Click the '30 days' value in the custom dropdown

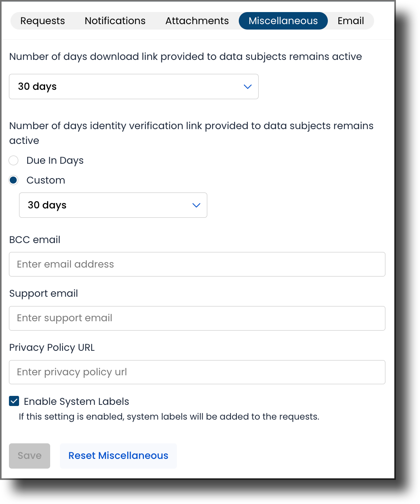47,205
